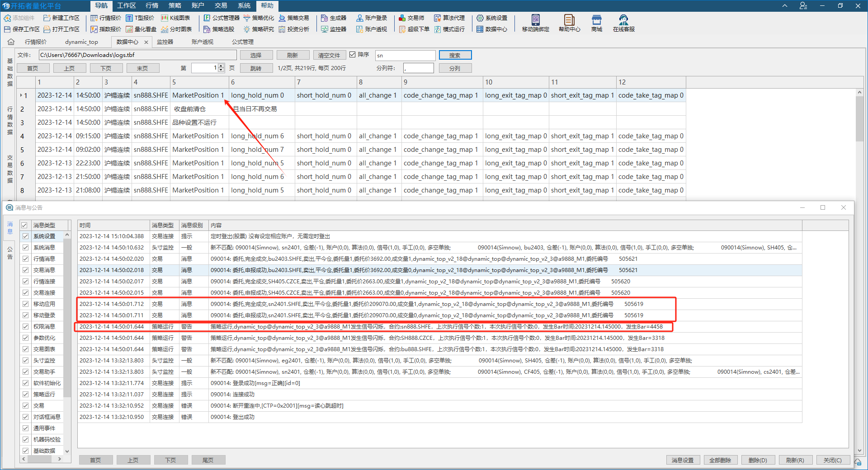
Task: Click message type list horizontal scrollbar
Action: tap(41, 459)
